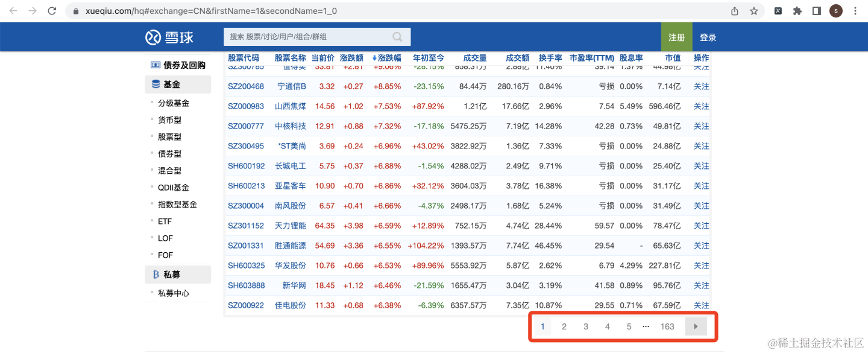
Task: View site info via the lock icon
Action: point(75,11)
